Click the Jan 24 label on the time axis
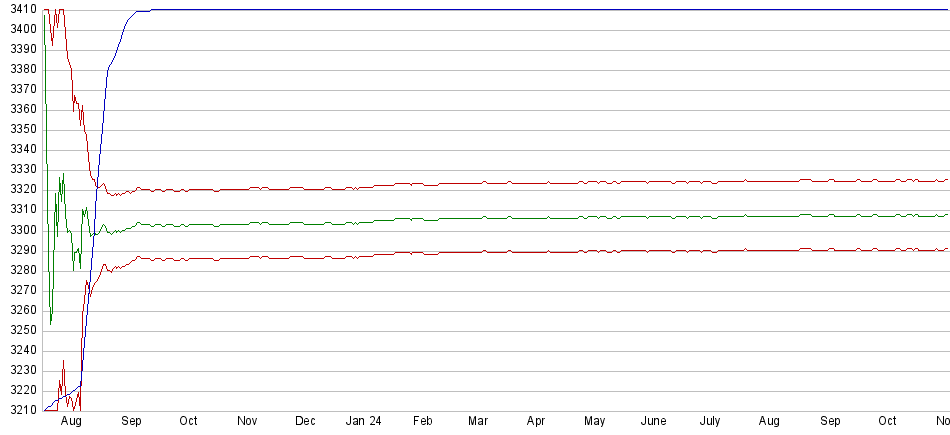 pos(363,422)
